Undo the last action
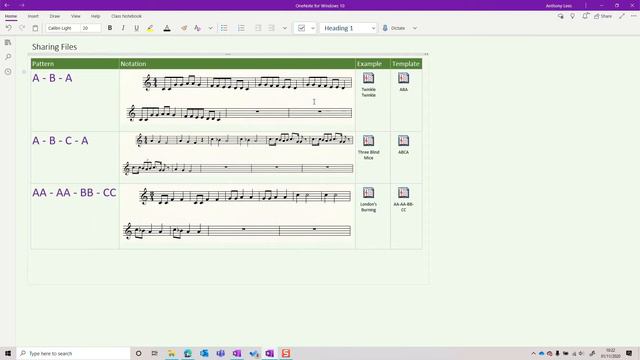Viewport: 640px width, 360px height. (x=9, y=28)
